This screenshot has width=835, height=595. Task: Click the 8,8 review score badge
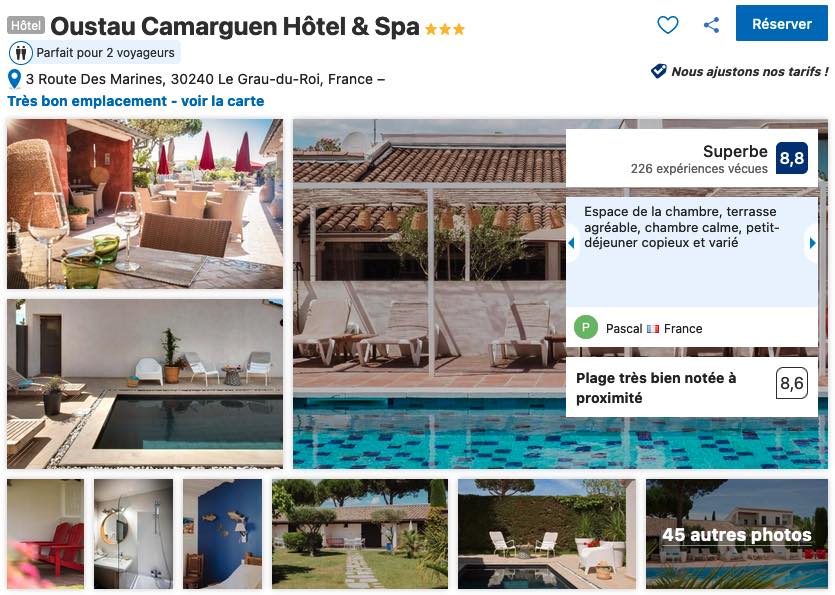click(x=791, y=158)
